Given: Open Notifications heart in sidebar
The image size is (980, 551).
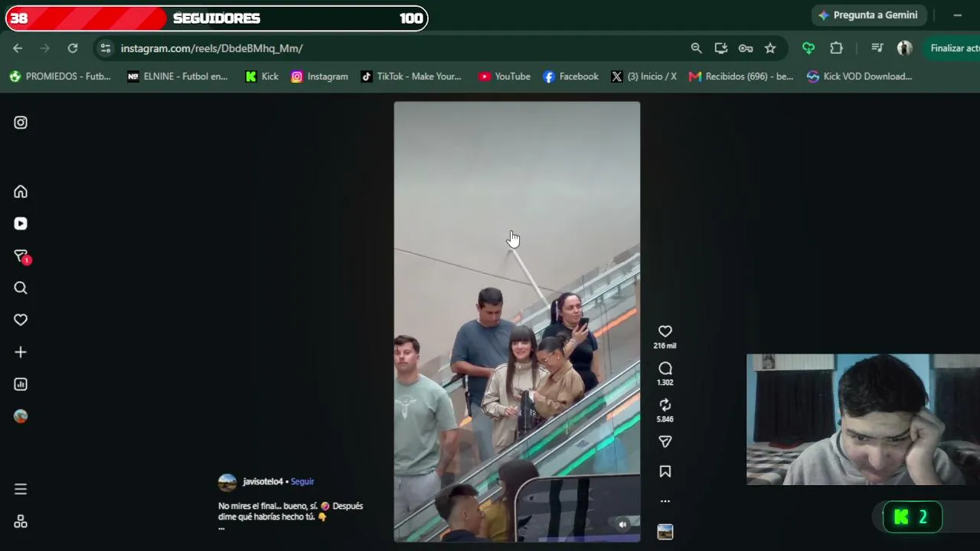Looking at the screenshot, I should point(21,320).
